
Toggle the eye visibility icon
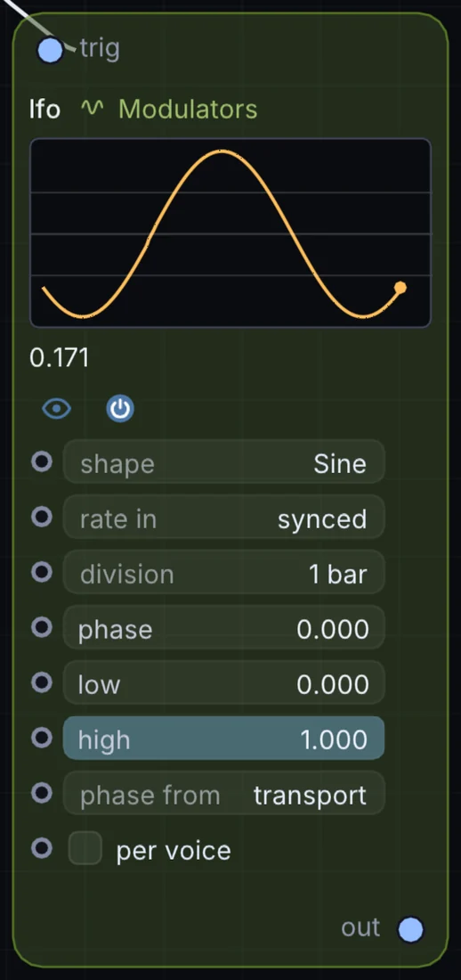pyautogui.click(x=57, y=410)
